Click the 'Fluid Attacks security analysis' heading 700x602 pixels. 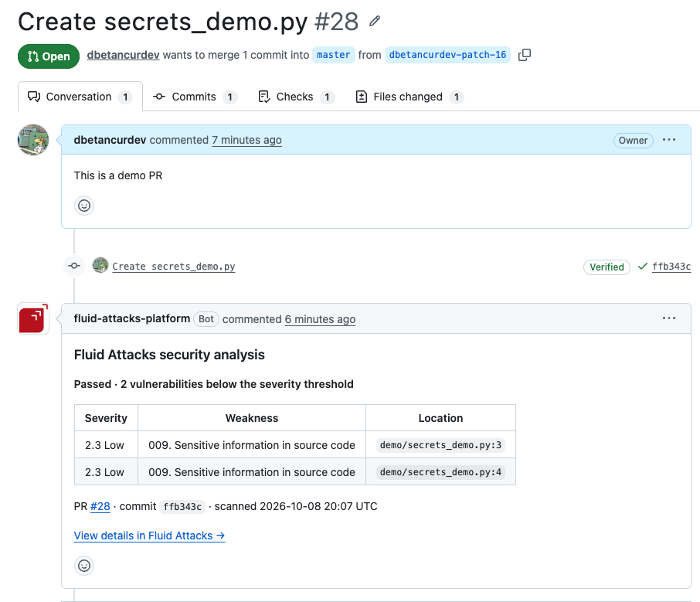point(169,355)
